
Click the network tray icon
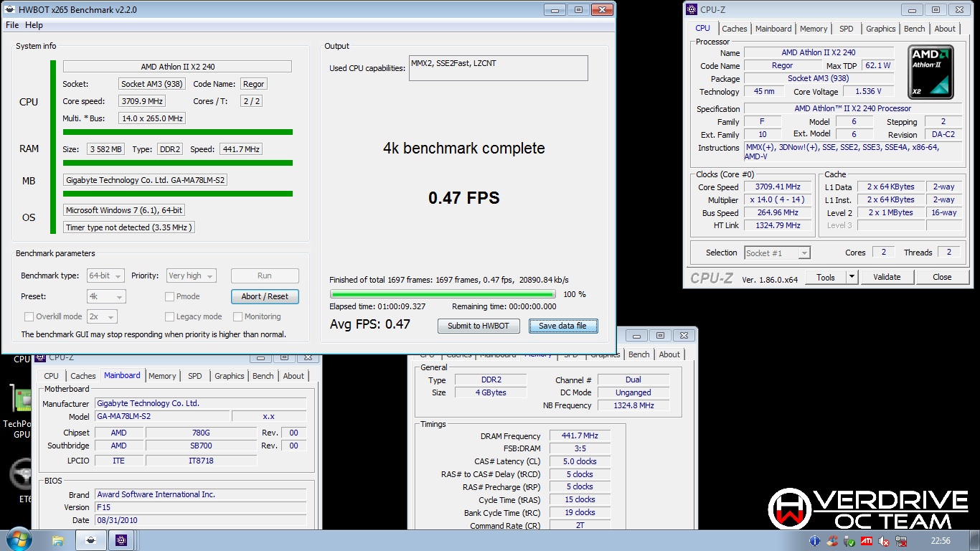[900, 541]
